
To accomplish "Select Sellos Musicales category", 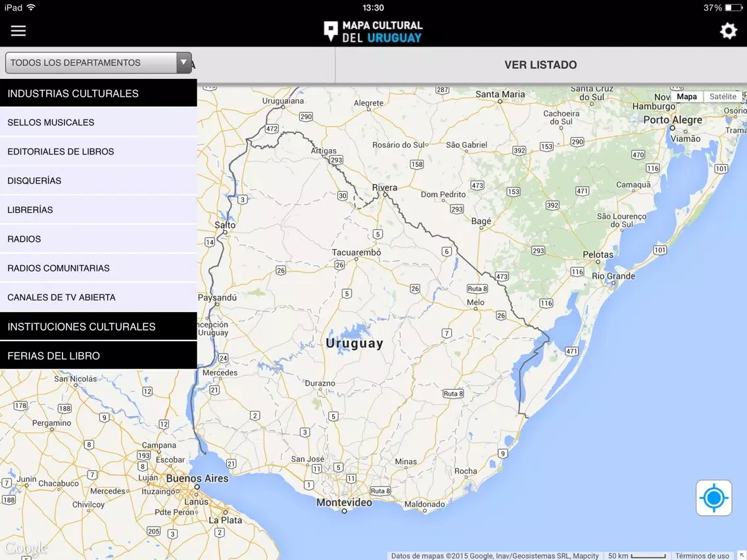I will click(x=98, y=122).
